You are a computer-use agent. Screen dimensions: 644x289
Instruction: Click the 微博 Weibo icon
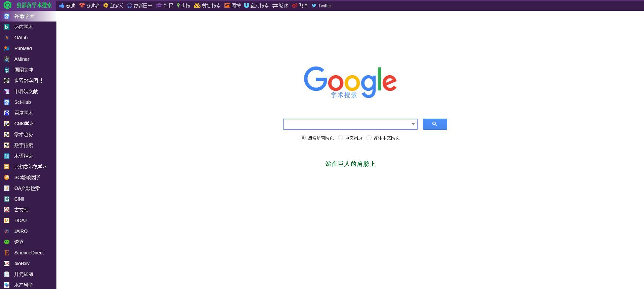(295, 5)
